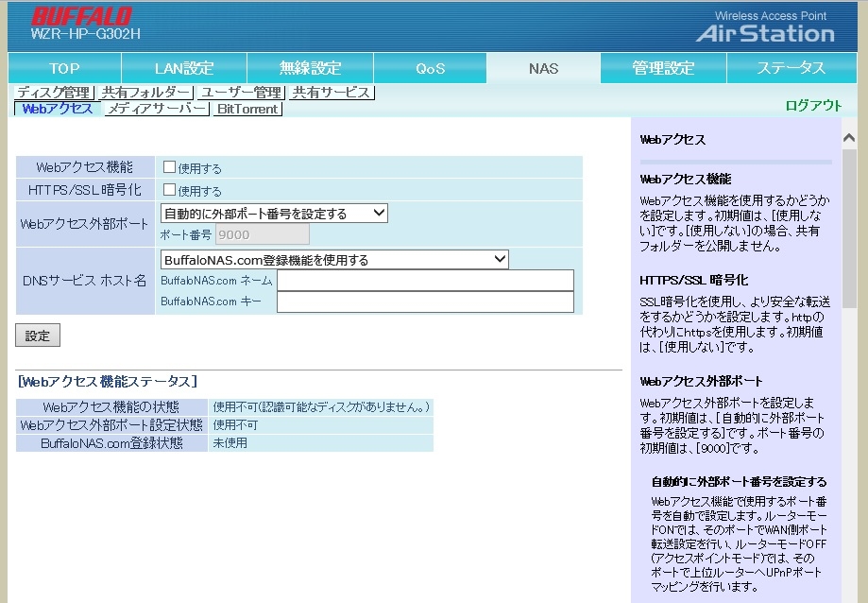Focus the BuffaloNAS.com キー field
The height and width of the screenshot is (603, 868).
pyautogui.click(x=425, y=301)
